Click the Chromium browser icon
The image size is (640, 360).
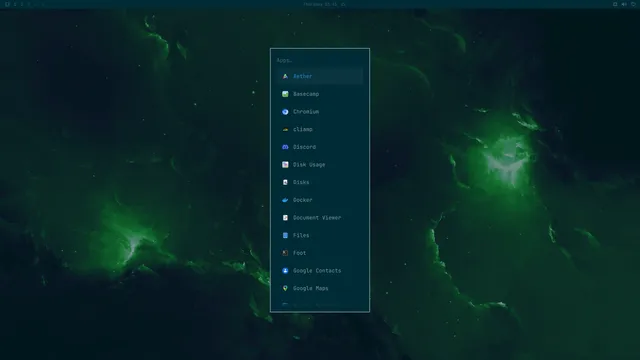pos(285,111)
